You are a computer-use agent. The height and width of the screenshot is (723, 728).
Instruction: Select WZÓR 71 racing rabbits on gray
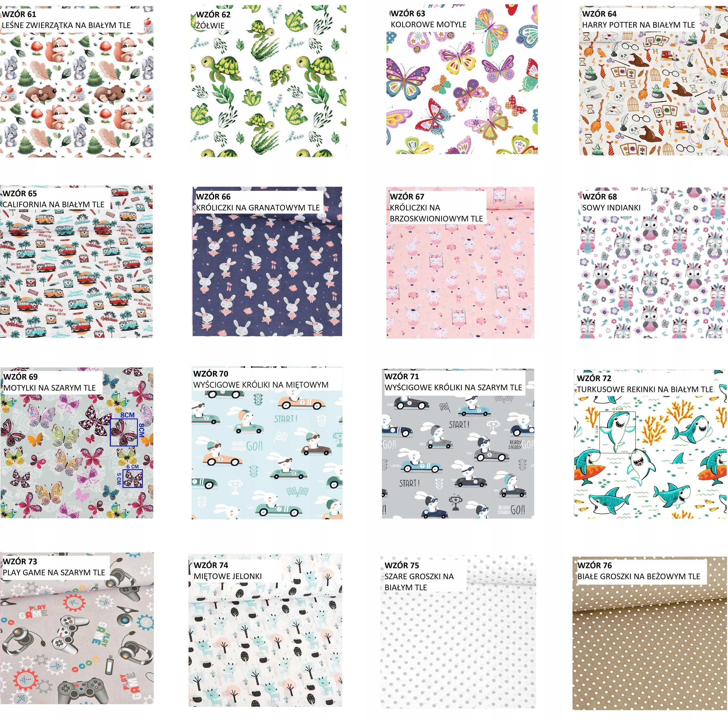click(x=458, y=443)
